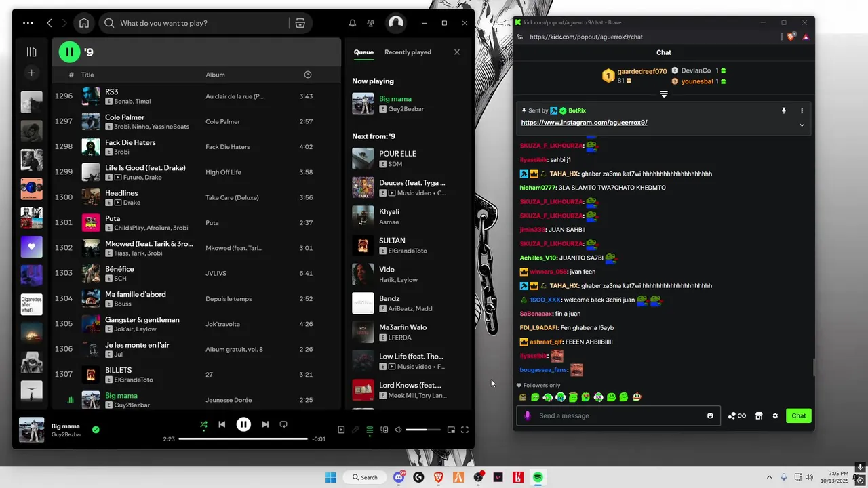Send message with green Chat button
This screenshot has width=868, height=488.
[x=799, y=415]
